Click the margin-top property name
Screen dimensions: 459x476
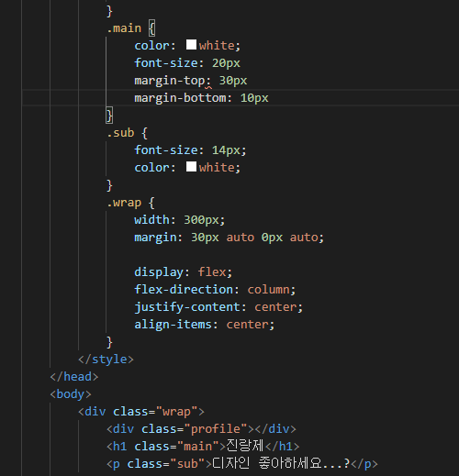click(170, 81)
